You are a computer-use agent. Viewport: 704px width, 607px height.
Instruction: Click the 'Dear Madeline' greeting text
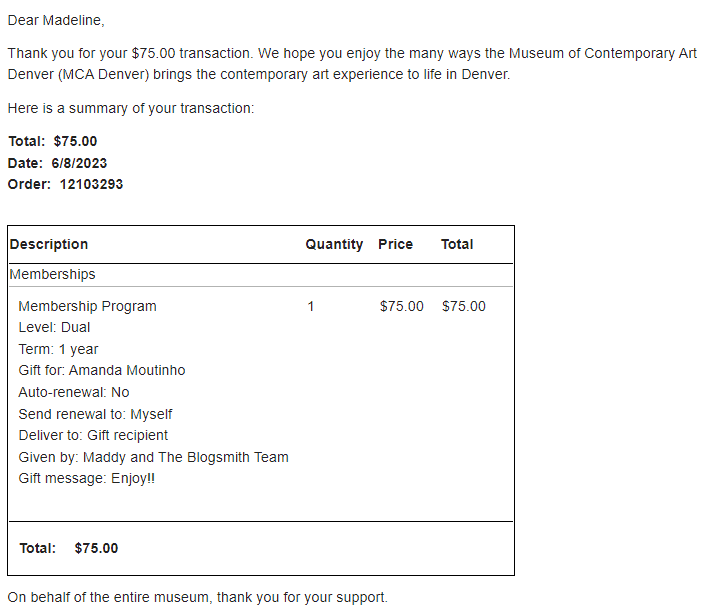pyautogui.click(x=56, y=20)
